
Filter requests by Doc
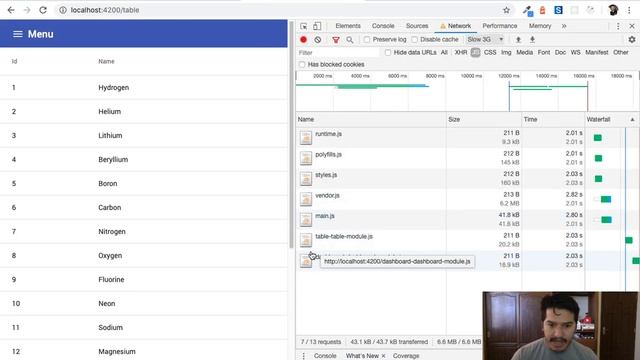(x=560, y=53)
